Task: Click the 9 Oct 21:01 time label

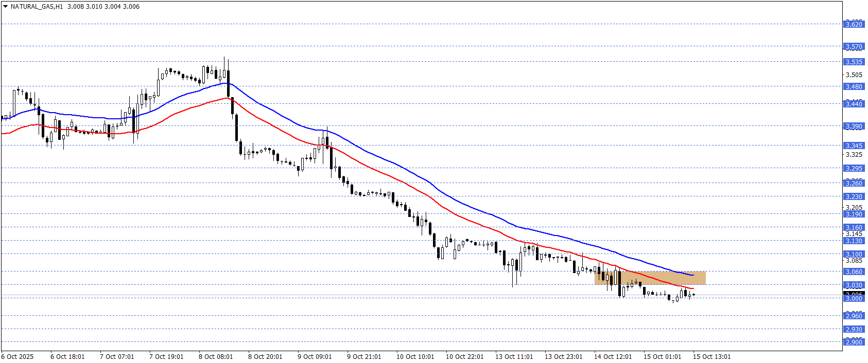Action: point(364,357)
